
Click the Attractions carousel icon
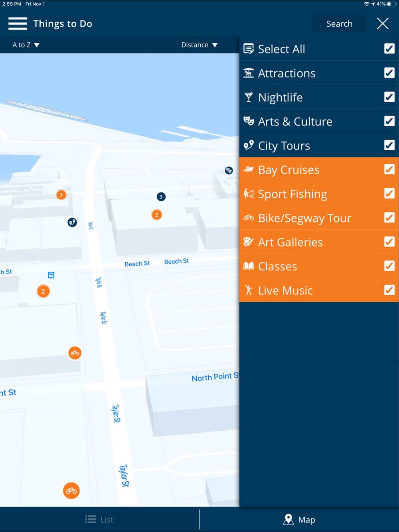click(x=249, y=73)
